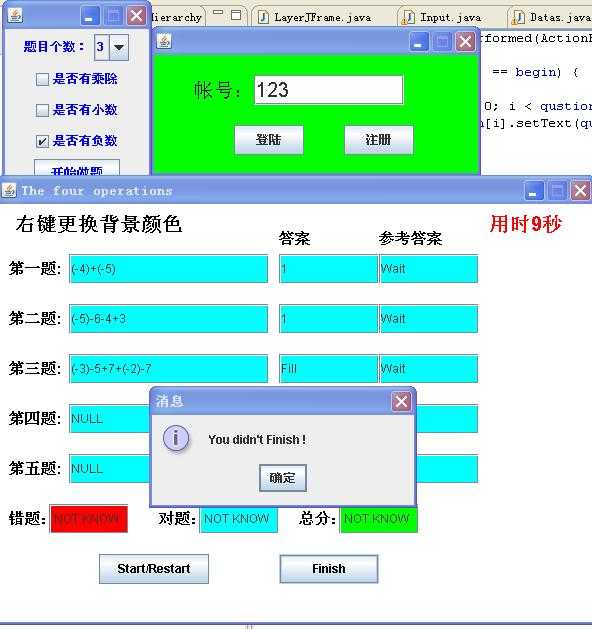Click the 第三题 reference answer Wait field
592x629 pixels.
(x=428, y=369)
